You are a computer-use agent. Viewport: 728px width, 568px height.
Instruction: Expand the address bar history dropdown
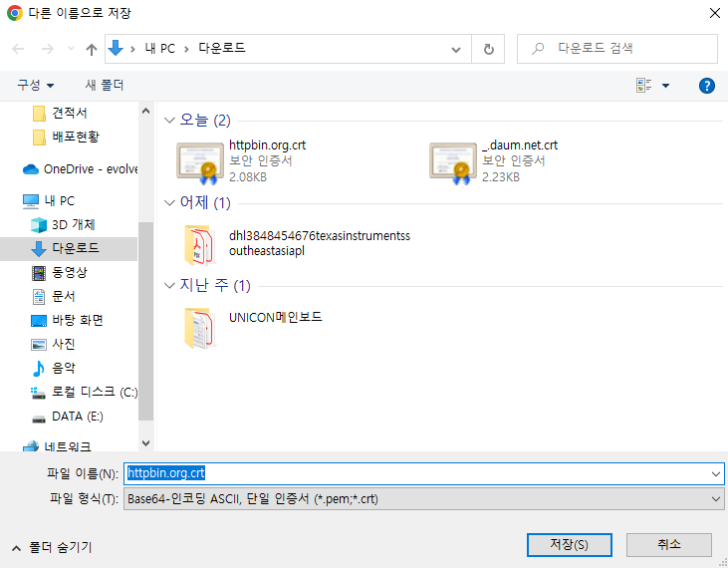tap(456, 49)
